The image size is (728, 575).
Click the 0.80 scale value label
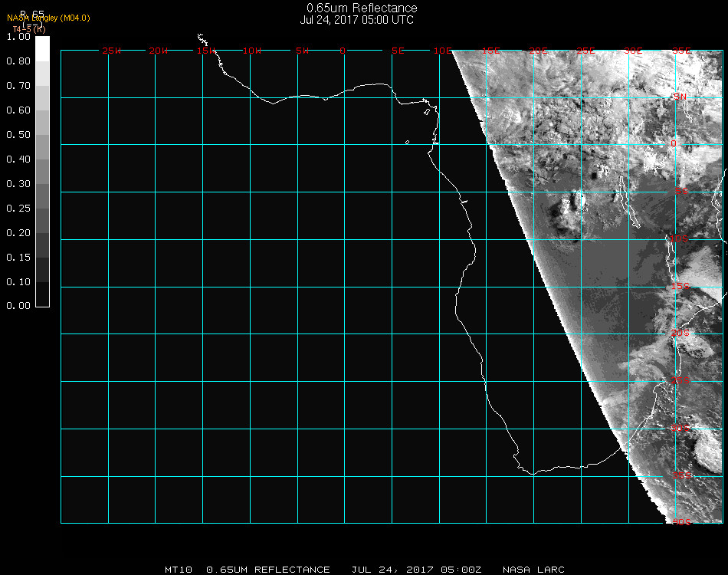(x=18, y=61)
